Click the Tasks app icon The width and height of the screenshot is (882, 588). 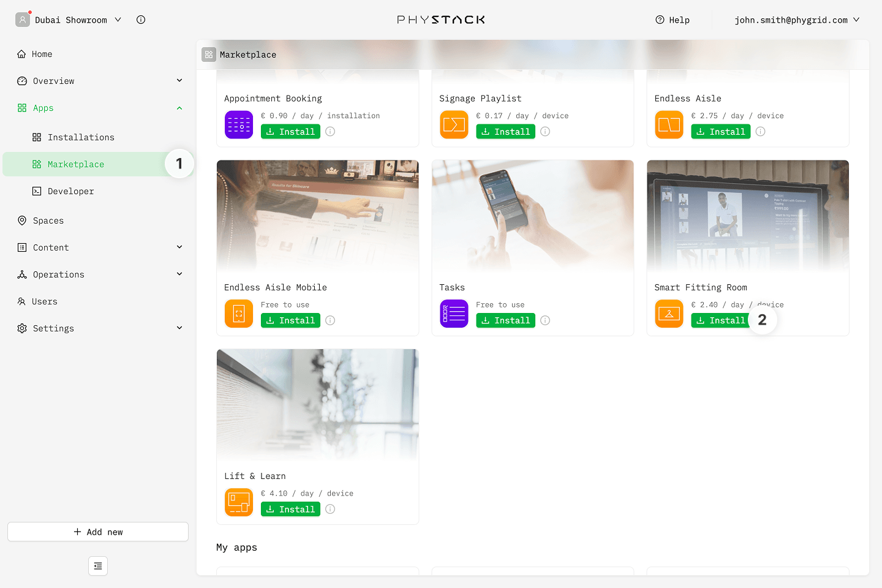[x=454, y=314]
